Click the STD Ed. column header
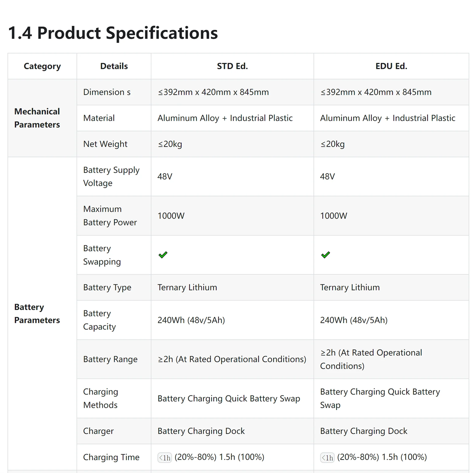Screen dimensions: 476x473 pyautogui.click(x=232, y=66)
